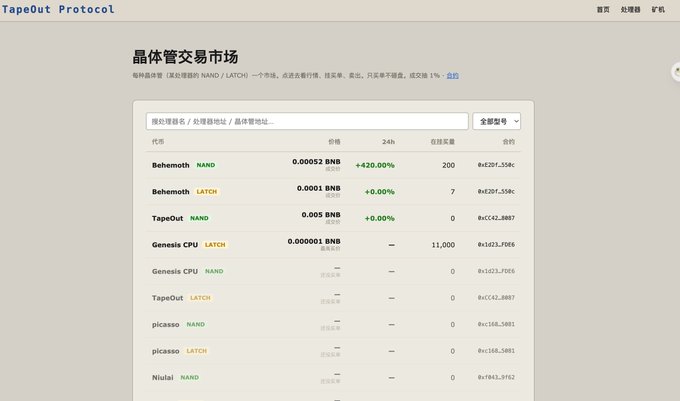Click +0.00% in the TapeOut NAND row
Screen dimensions: 680x401
(379, 218)
